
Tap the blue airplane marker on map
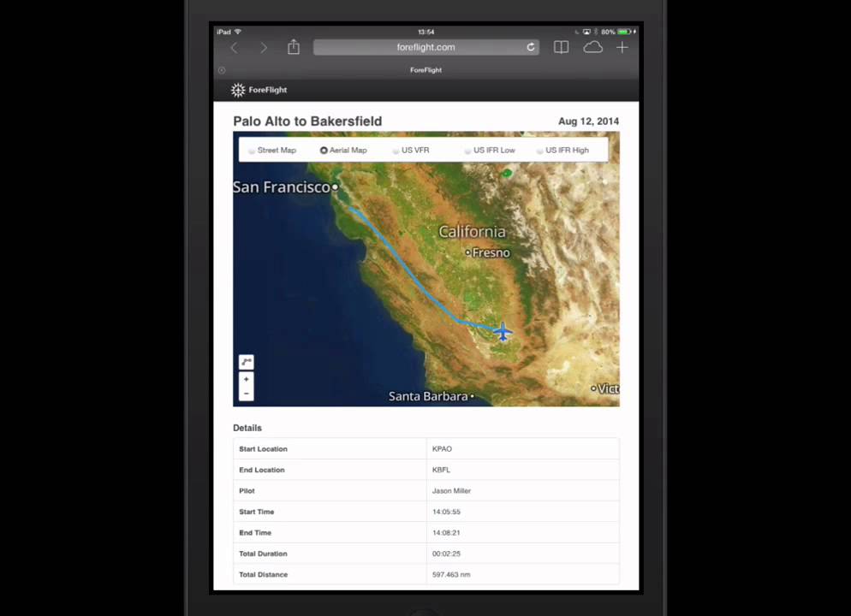(x=503, y=331)
